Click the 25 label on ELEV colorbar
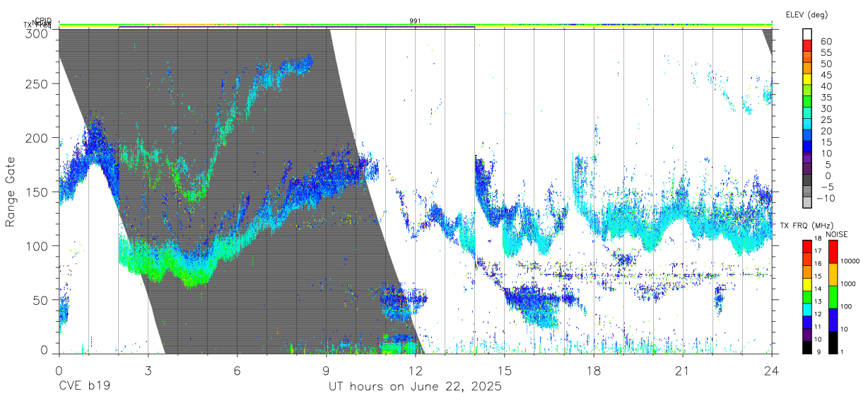 point(826,120)
